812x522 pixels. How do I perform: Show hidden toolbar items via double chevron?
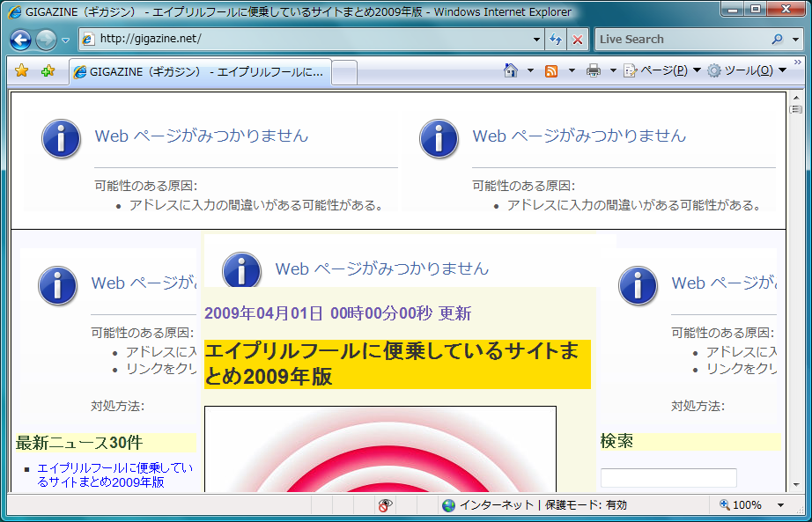point(797,62)
